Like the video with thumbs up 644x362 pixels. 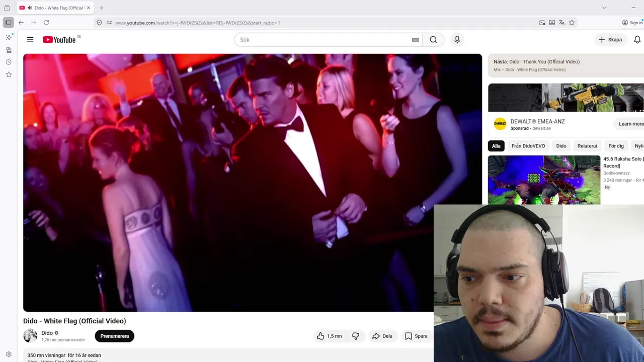(x=330, y=336)
